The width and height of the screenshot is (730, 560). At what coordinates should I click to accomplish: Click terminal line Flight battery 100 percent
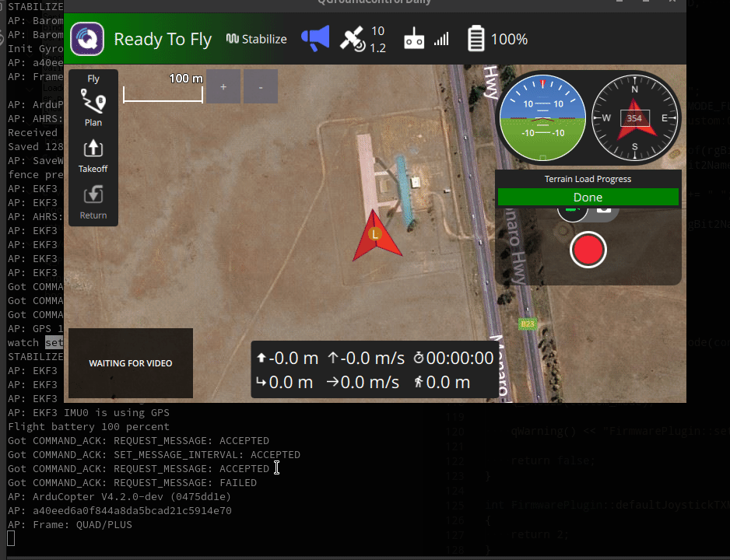[89, 426]
